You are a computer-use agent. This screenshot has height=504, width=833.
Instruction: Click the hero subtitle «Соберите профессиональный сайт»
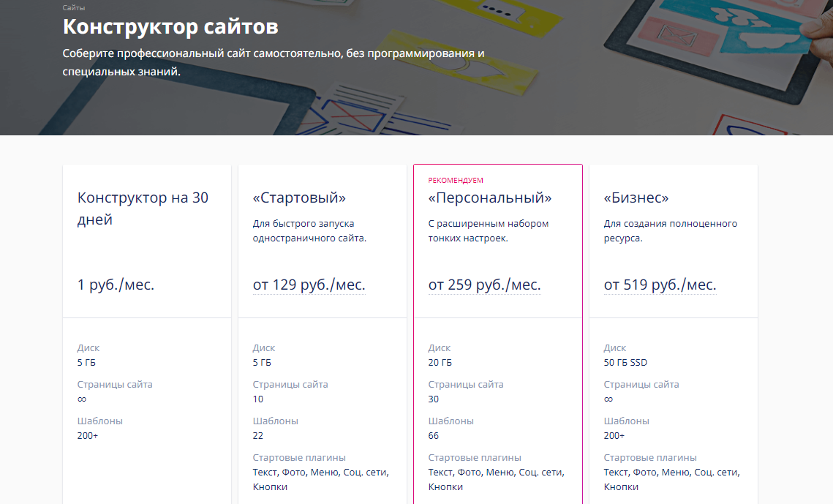coord(274,62)
